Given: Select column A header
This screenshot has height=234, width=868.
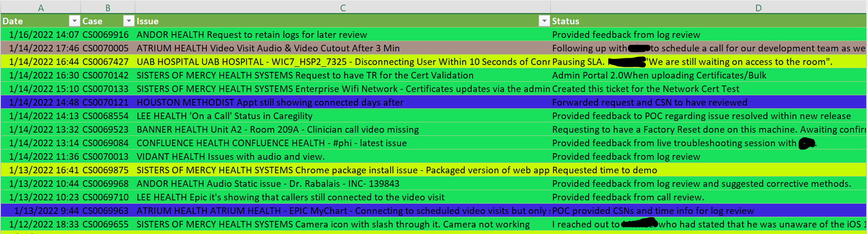Looking at the screenshot, I should (x=41, y=7).
